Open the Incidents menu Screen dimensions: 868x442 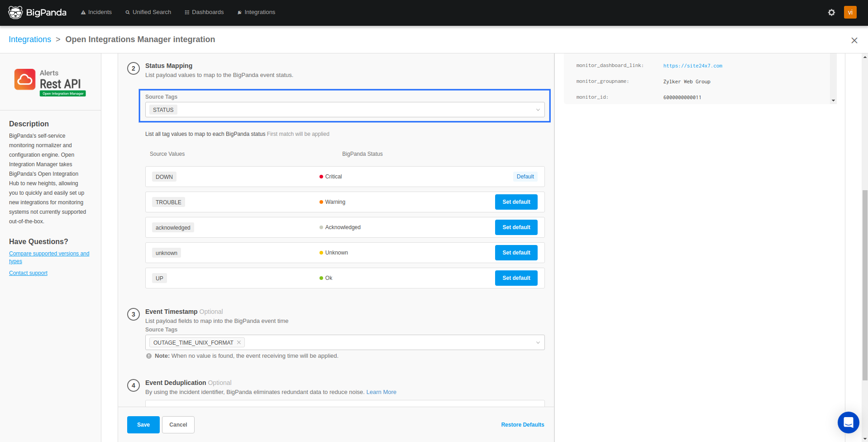(x=96, y=12)
